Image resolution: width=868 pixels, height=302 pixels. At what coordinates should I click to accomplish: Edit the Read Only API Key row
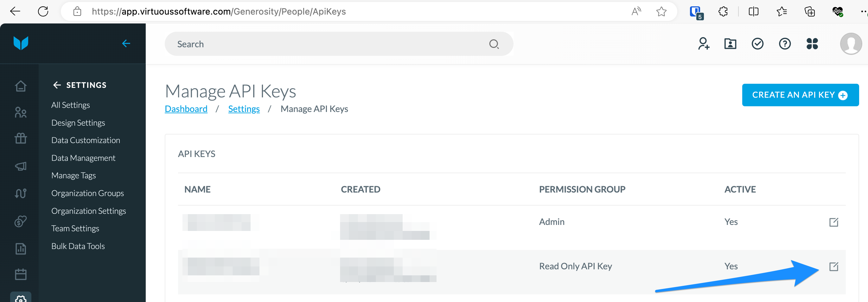[834, 266]
